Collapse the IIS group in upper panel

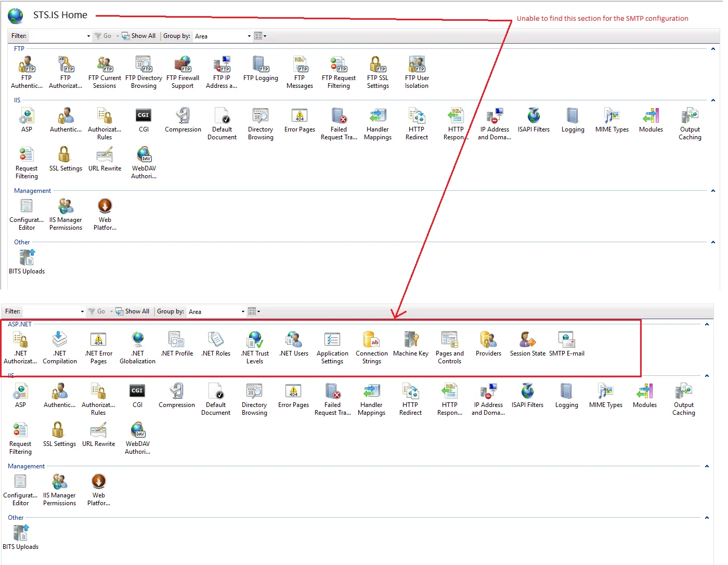713,100
